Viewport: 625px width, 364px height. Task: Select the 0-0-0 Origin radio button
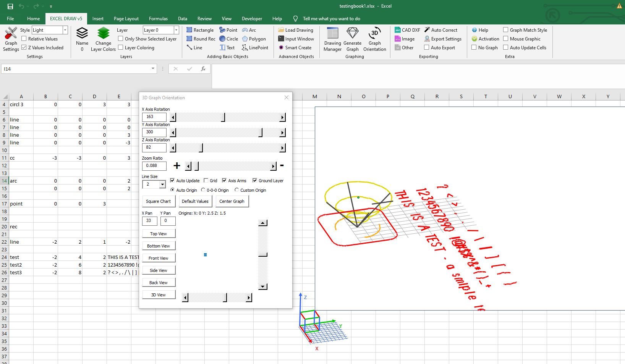pyautogui.click(x=204, y=190)
